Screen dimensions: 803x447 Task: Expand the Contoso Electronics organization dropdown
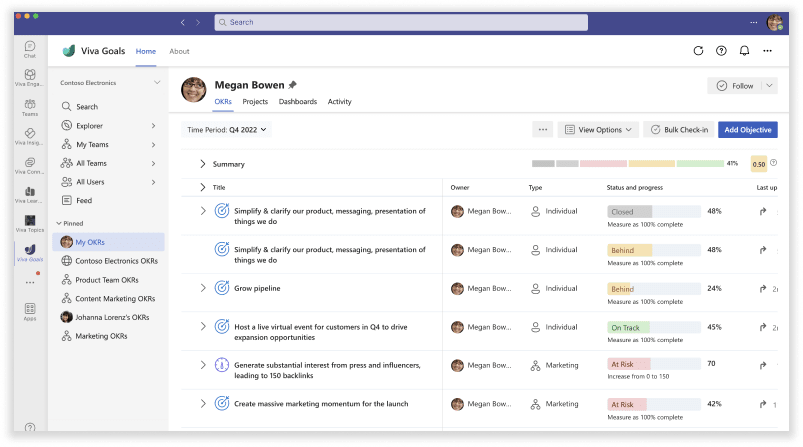click(157, 82)
